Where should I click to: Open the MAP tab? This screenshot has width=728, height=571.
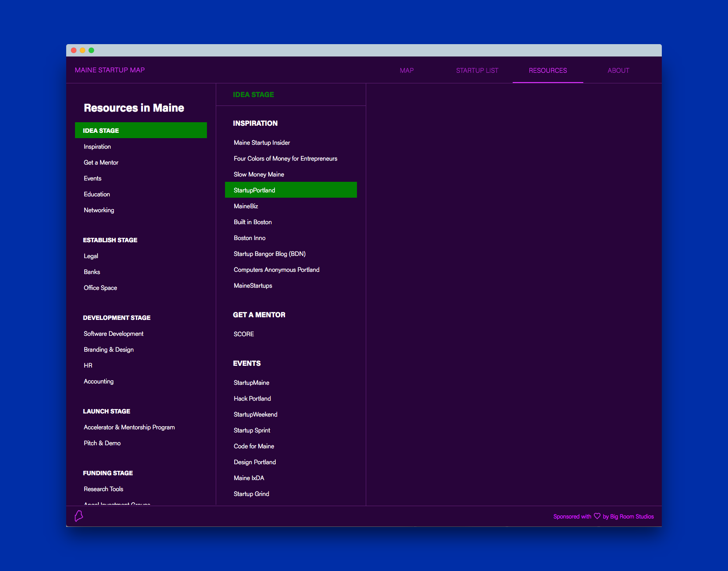[407, 71]
